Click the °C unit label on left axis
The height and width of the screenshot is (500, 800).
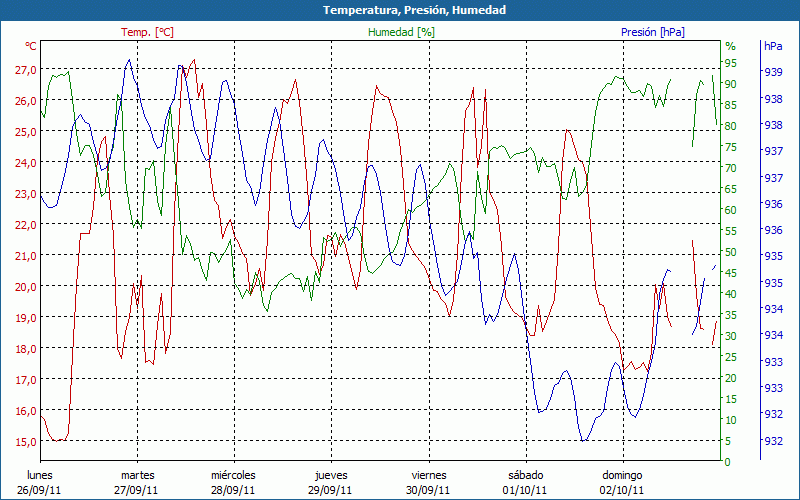coord(31,46)
